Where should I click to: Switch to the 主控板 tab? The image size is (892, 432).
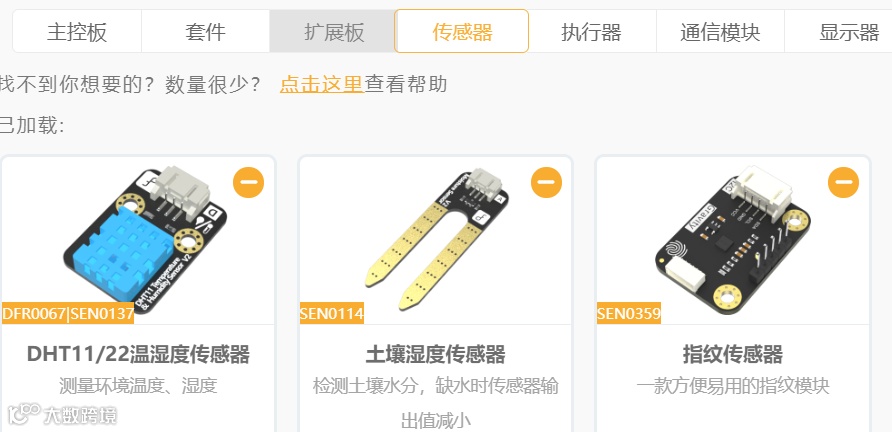77,31
